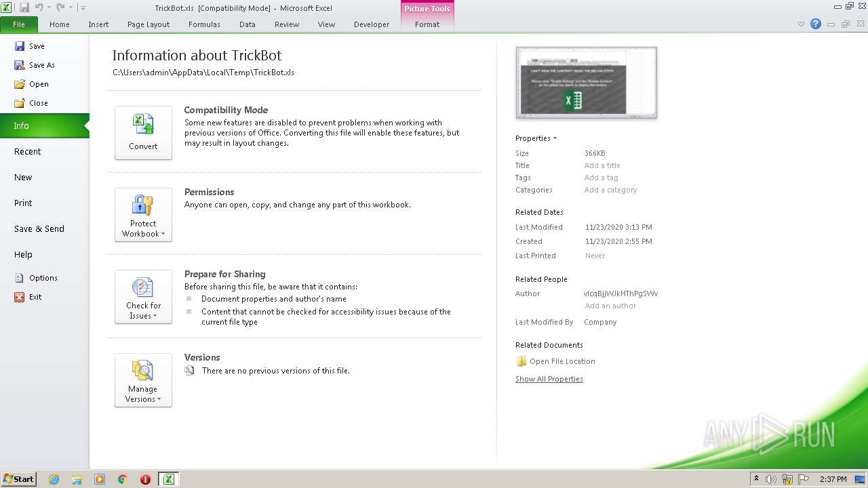Click the Convert button
868x488 pixels.
(x=143, y=133)
